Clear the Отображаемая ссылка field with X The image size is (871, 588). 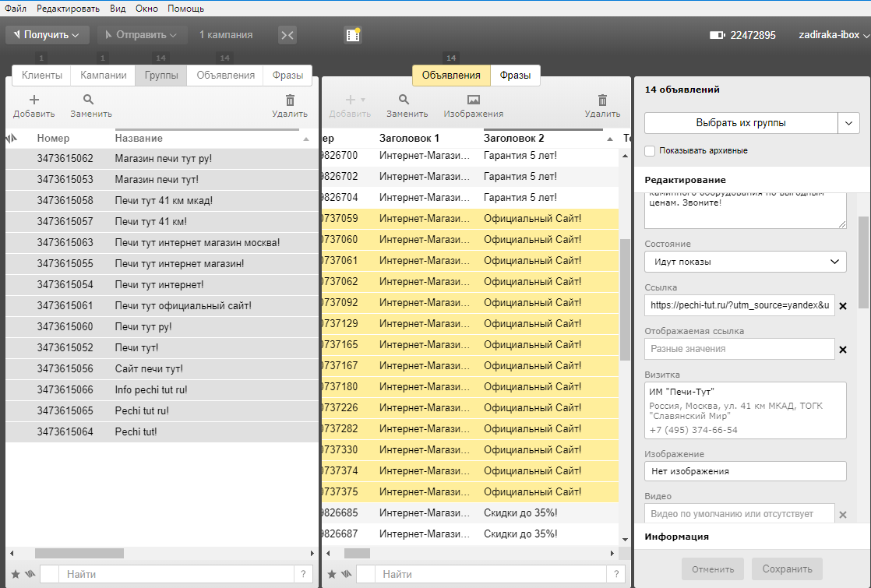(x=843, y=350)
